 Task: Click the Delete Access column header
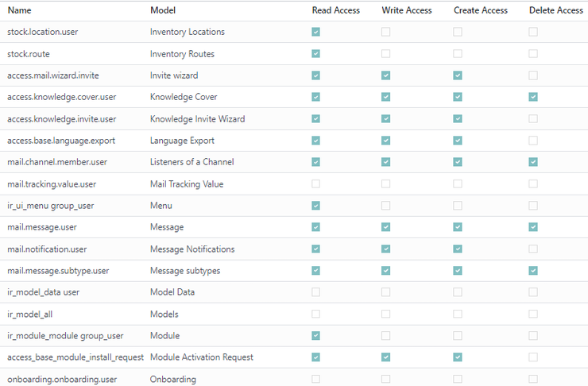click(x=555, y=10)
